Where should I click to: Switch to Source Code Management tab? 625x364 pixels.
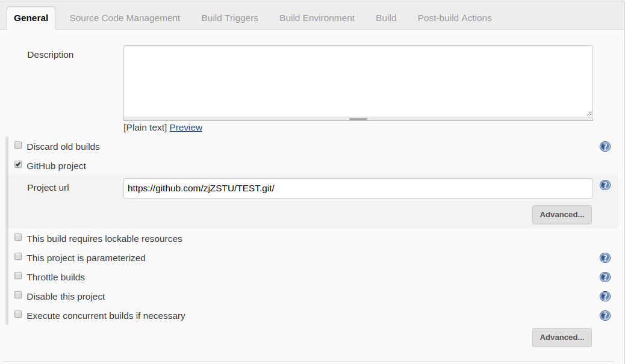[x=125, y=18]
